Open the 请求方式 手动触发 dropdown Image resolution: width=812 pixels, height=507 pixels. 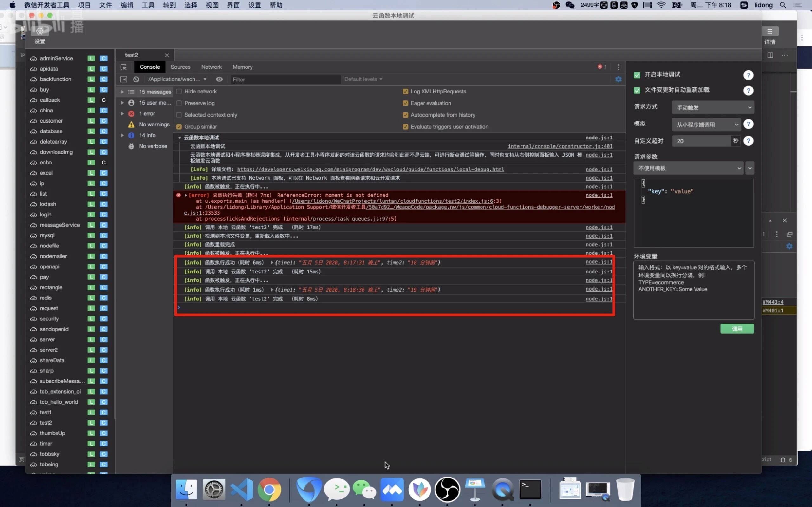[713, 108]
